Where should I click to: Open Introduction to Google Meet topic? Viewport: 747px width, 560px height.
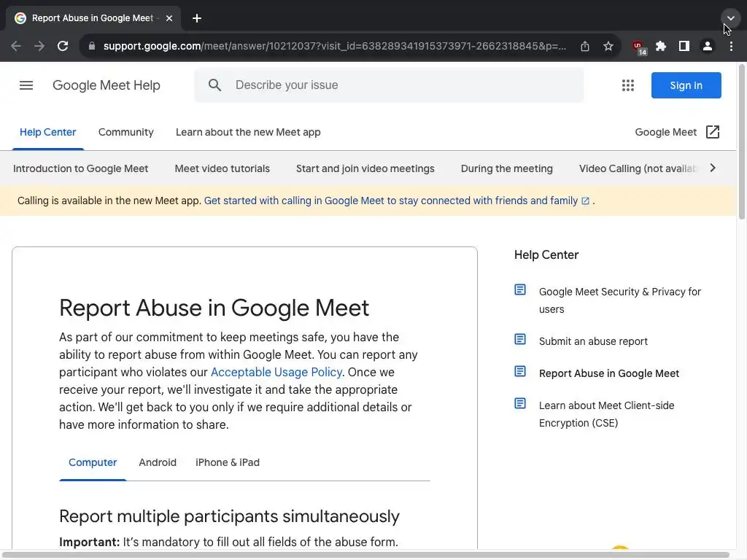point(80,168)
